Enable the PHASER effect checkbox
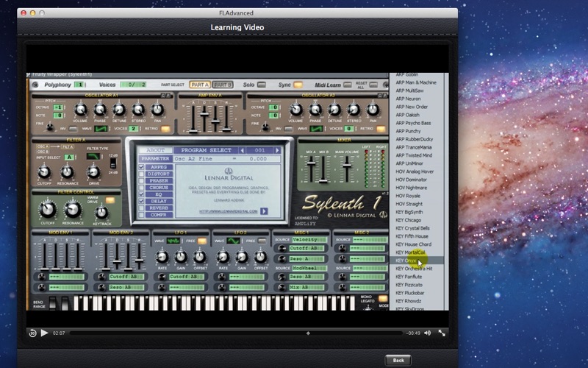Image resolution: width=588 pixels, height=368 pixels. click(141, 180)
